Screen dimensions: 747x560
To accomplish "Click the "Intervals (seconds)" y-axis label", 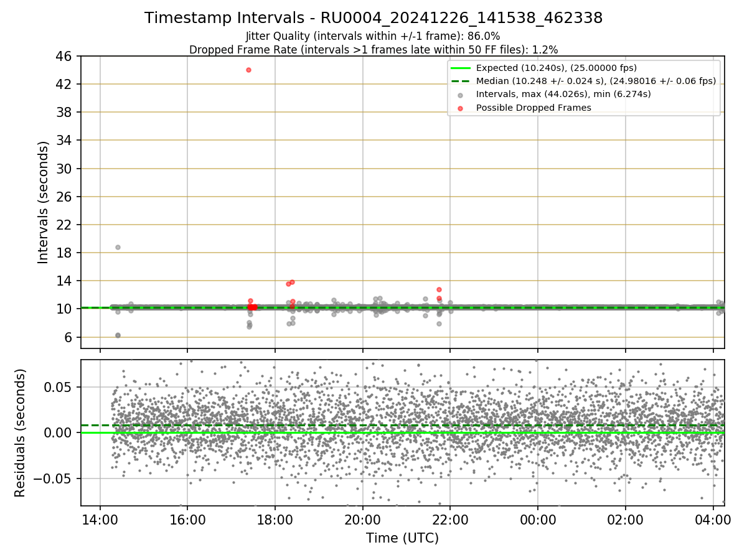I will pyautogui.click(x=44, y=202).
